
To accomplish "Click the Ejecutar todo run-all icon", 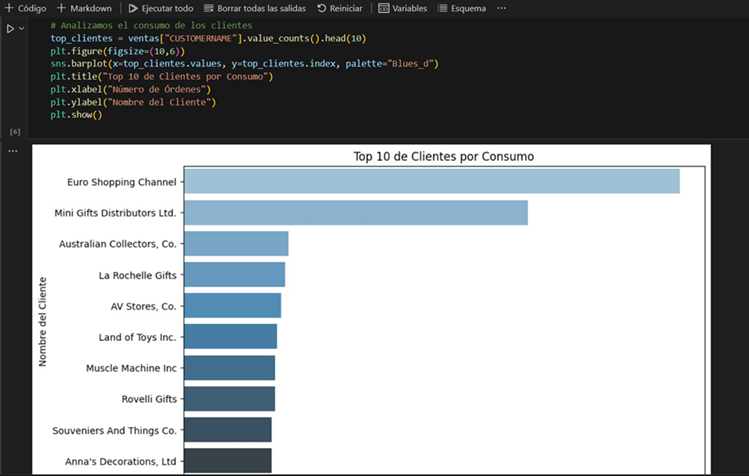I will click(x=133, y=8).
